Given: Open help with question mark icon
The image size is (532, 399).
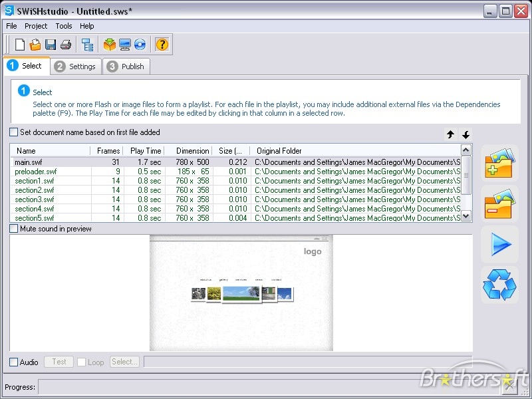Looking at the screenshot, I should [162, 45].
